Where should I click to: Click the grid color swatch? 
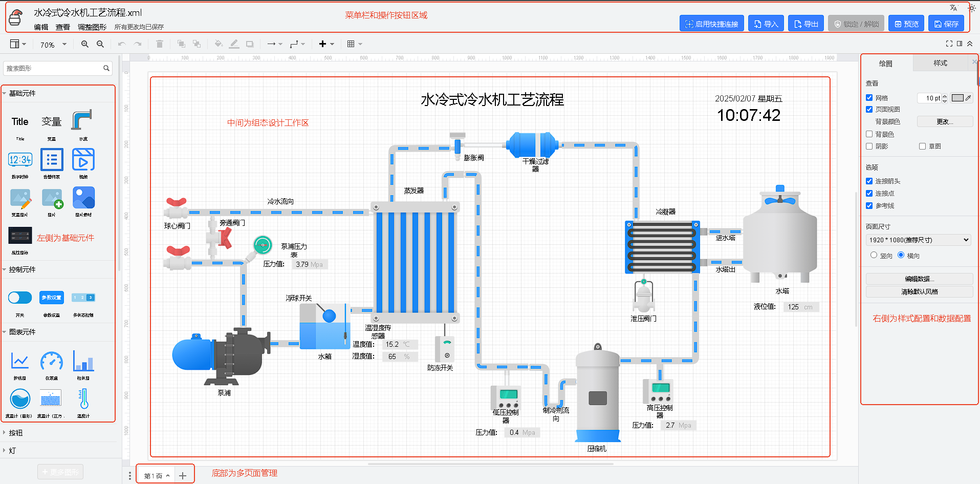957,98
